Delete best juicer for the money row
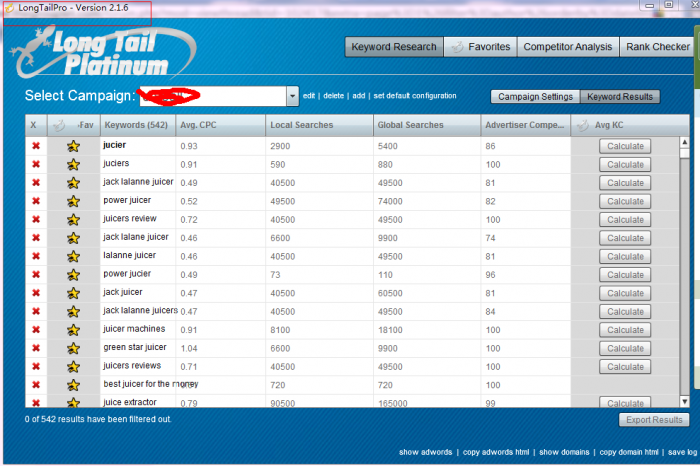This screenshot has height=466, width=700. point(36,385)
